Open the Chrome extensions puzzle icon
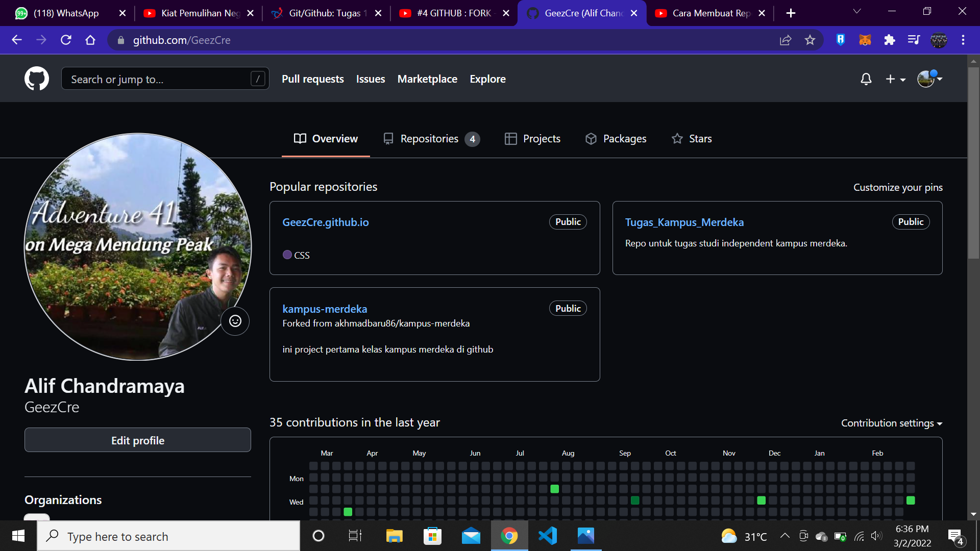Screen dimensions: 980x551 [889, 40]
